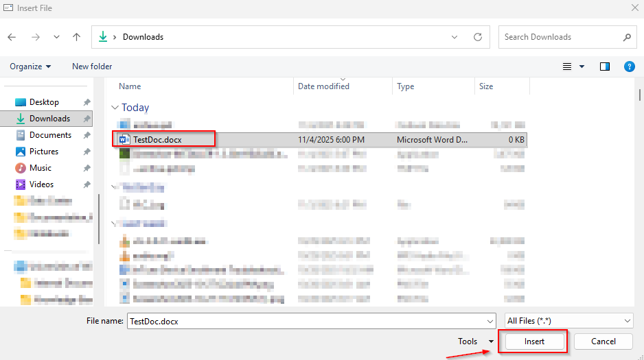This screenshot has height=360, width=644.
Task: Click the pin icon next to Desktop
Action: coord(87,102)
